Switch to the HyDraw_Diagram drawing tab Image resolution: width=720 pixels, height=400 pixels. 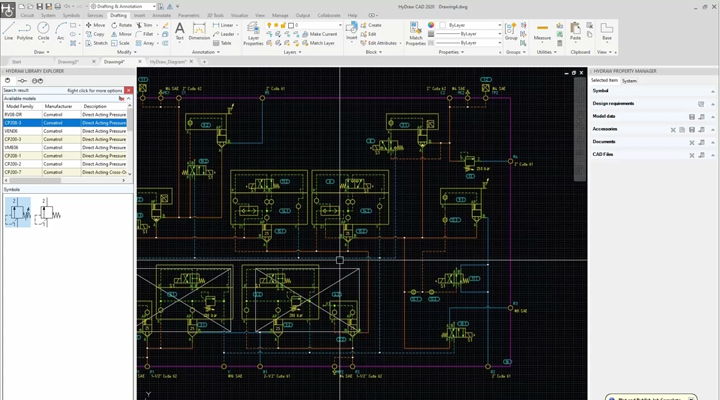coord(168,62)
